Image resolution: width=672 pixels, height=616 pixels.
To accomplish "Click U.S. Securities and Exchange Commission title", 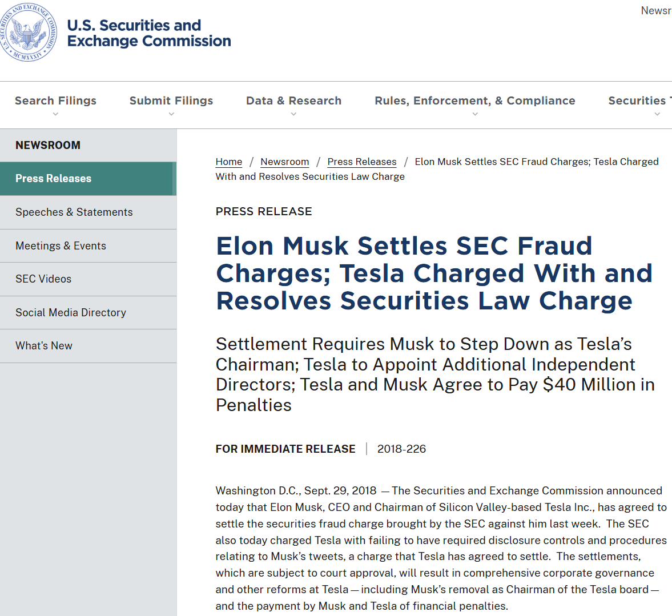I will tap(148, 33).
